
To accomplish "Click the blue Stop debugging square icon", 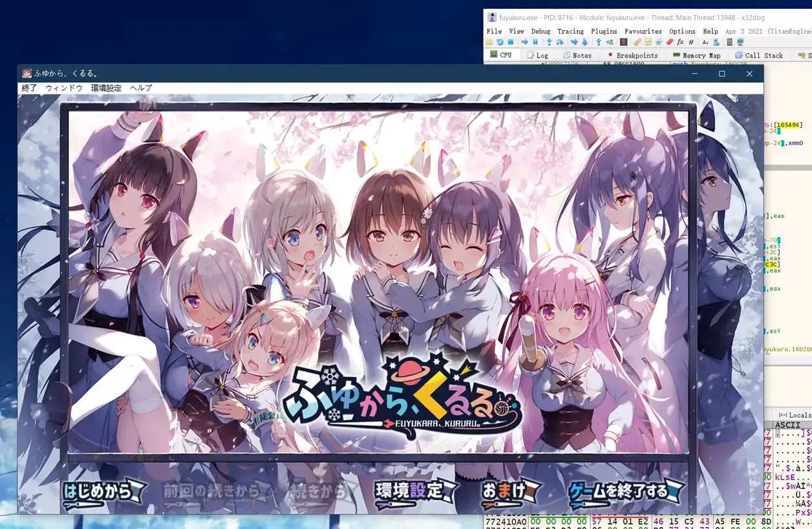I will [511, 42].
